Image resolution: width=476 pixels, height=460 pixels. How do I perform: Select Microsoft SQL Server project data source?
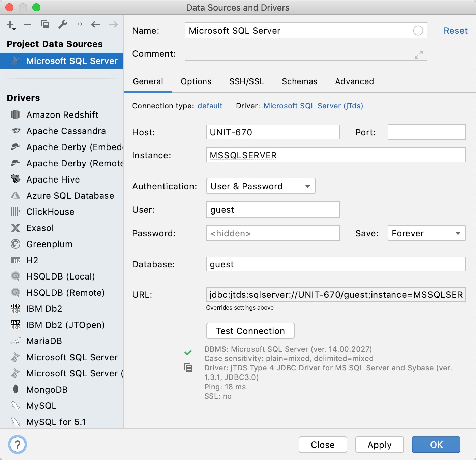(62, 61)
